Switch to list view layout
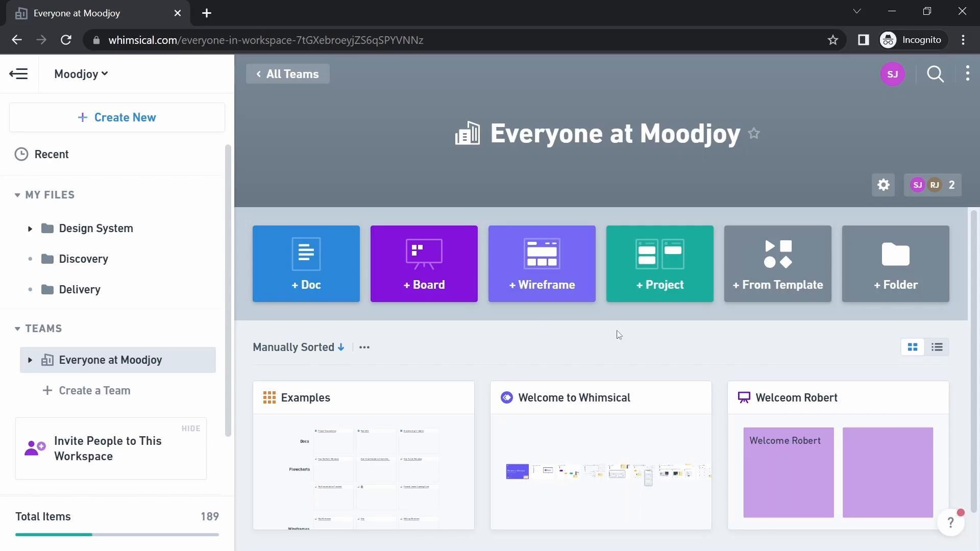This screenshot has height=551, width=980. pos(937,347)
